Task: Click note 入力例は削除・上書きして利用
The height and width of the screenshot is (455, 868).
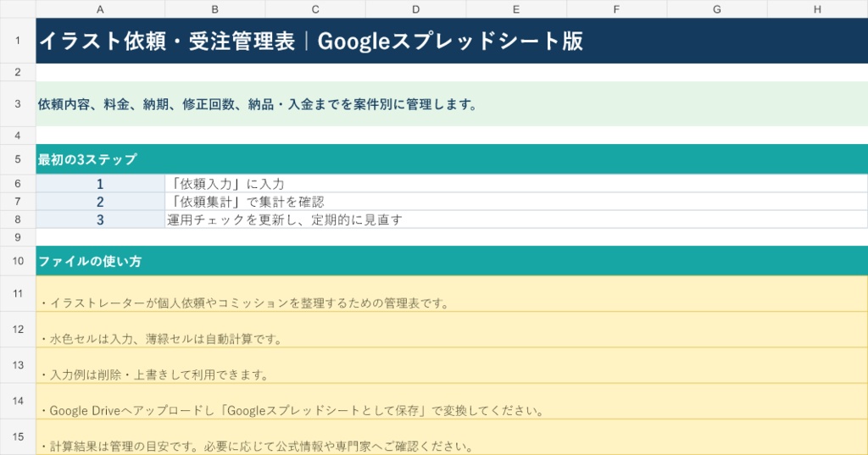Action: [x=452, y=365]
